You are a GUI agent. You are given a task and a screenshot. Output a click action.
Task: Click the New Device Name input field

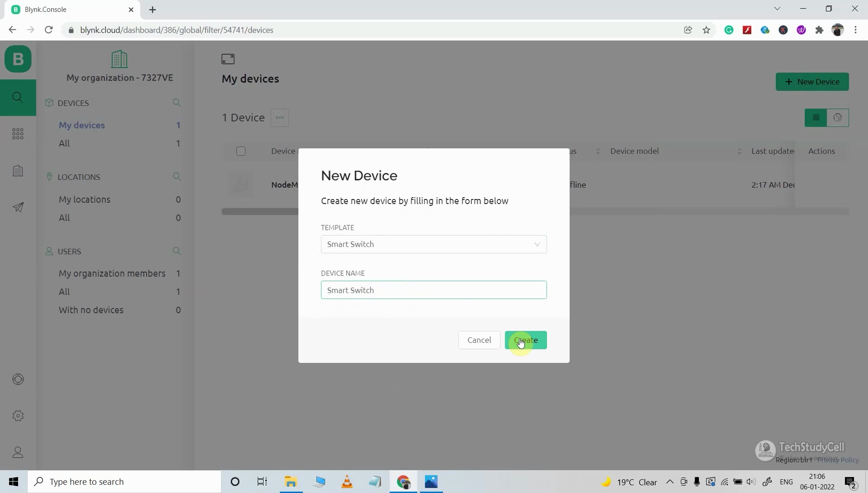point(434,290)
